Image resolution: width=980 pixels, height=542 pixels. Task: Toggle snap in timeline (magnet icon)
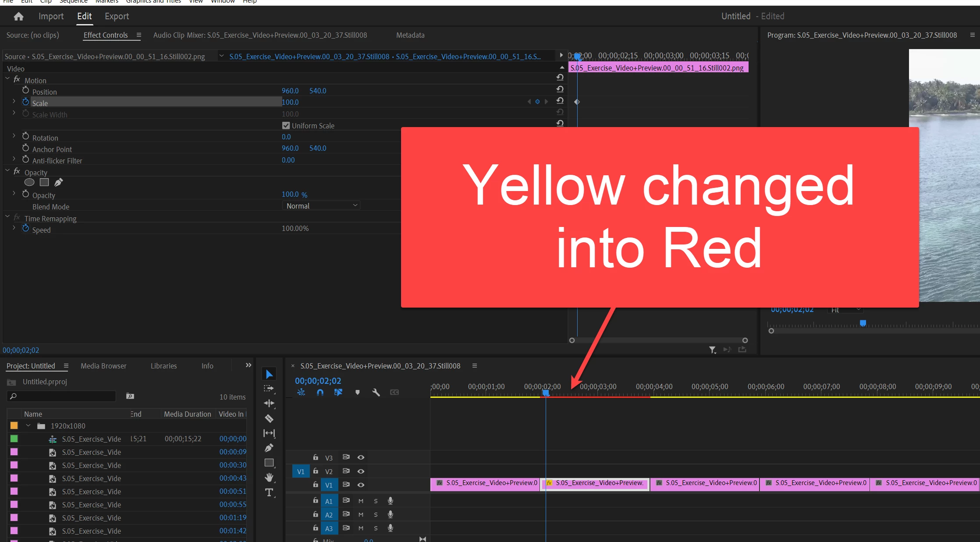click(320, 393)
